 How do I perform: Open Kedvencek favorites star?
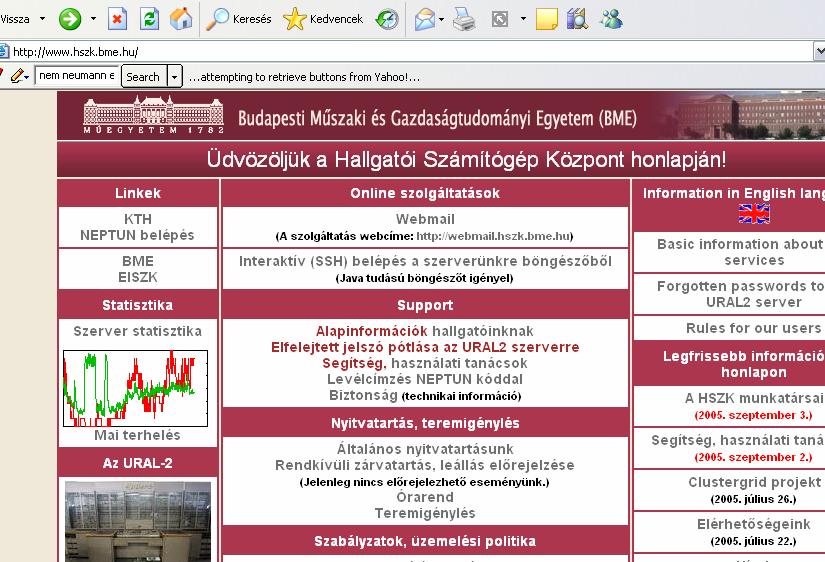pyautogui.click(x=323, y=19)
